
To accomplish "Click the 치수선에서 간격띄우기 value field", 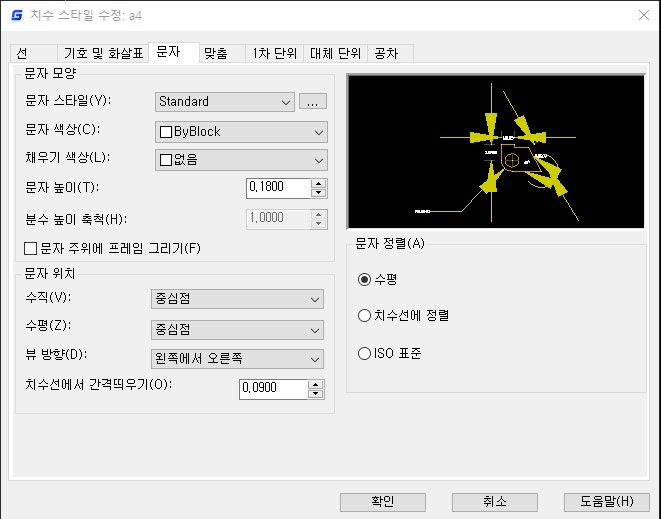I will 273,389.
